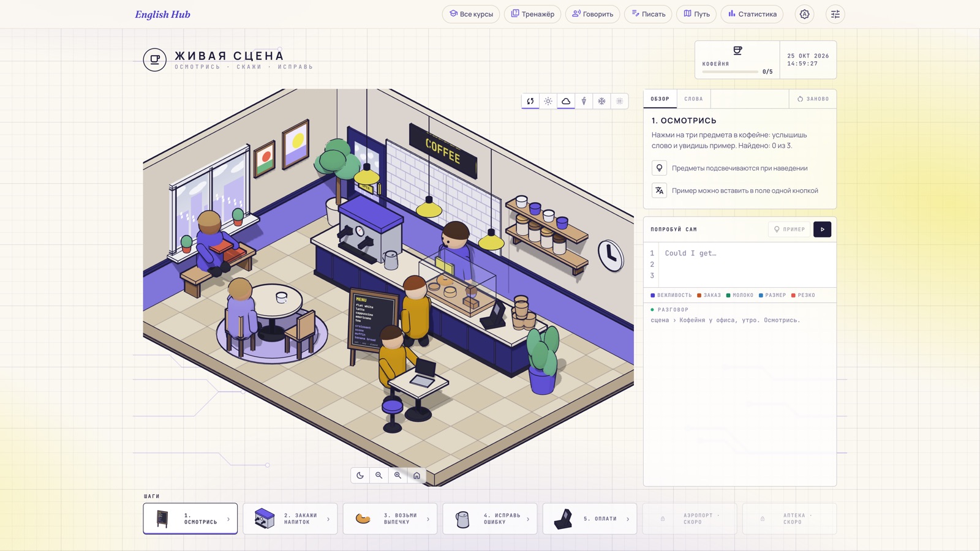Viewport: 980px width, 551px height.
Task: Open the Путь section
Action: click(696, 14)
